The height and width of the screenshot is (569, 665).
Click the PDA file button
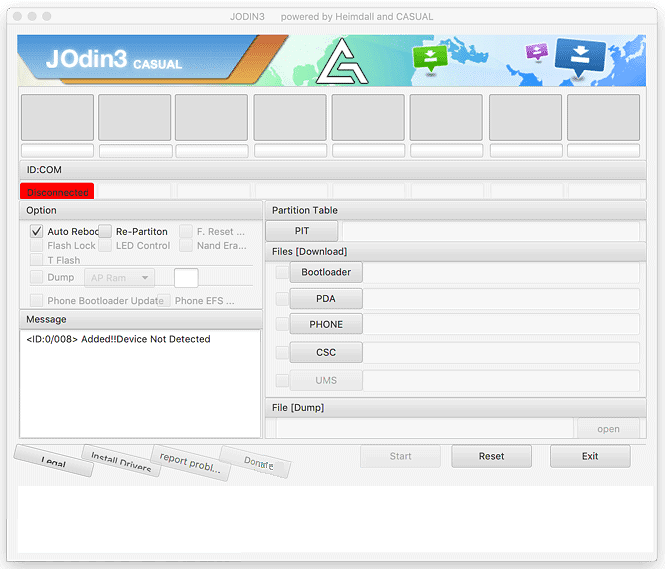(x=326, y=299)
